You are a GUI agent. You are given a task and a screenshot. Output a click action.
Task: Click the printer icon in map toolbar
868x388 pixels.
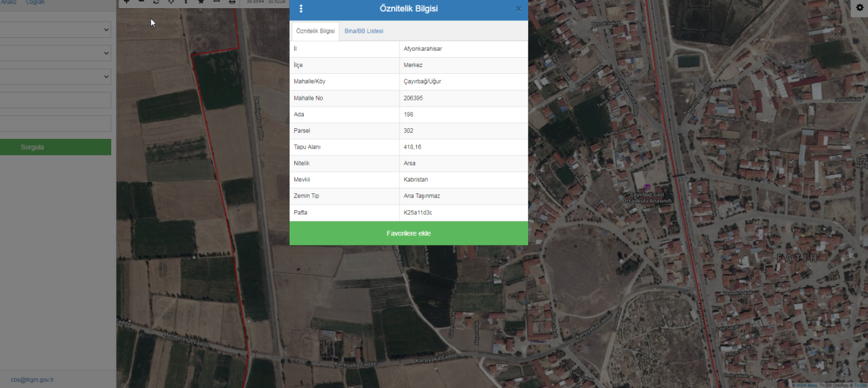click(232, 2)
